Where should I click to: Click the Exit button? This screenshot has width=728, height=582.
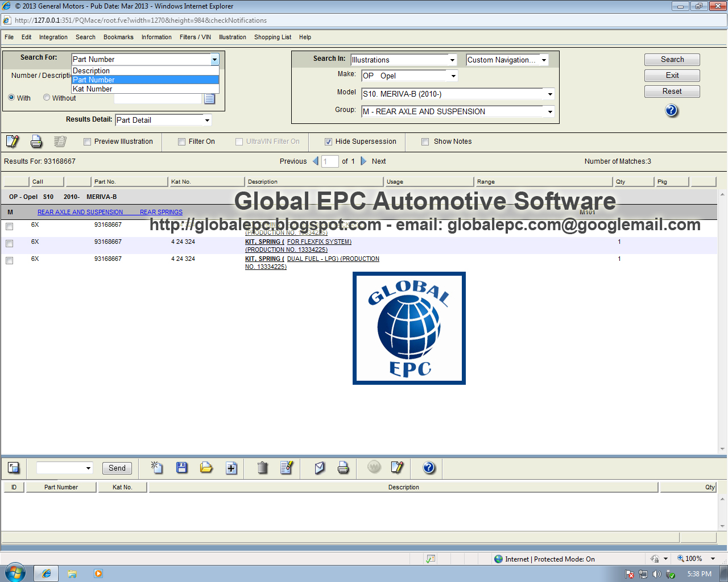tap(672, 75)
